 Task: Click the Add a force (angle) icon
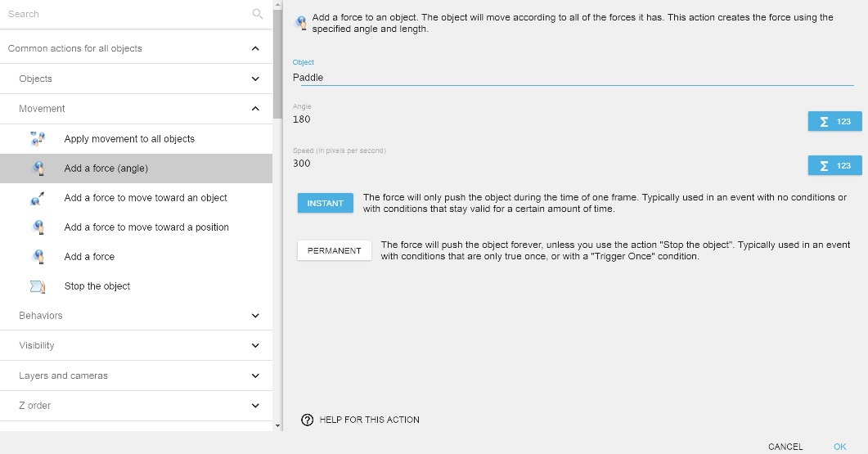coord(37,169)
